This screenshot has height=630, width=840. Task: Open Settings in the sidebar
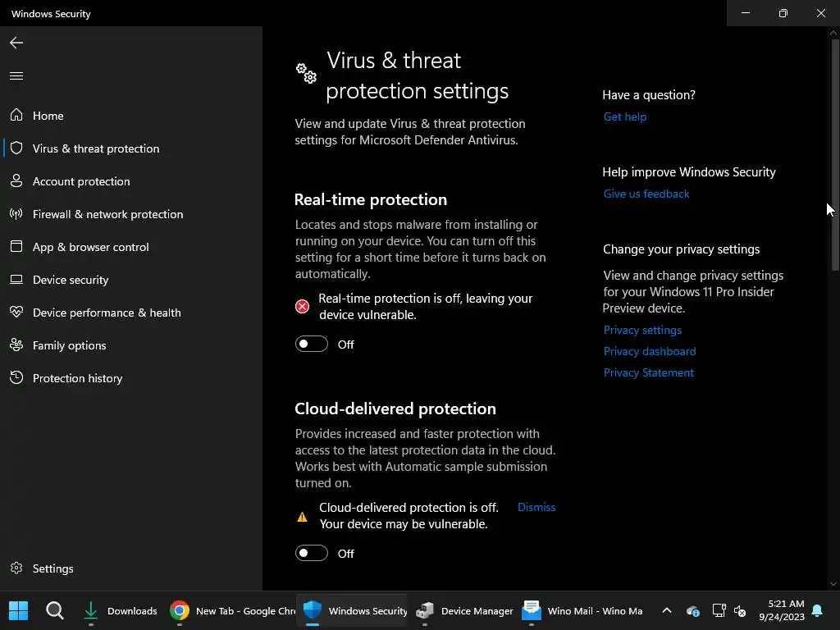pos(52,568)
